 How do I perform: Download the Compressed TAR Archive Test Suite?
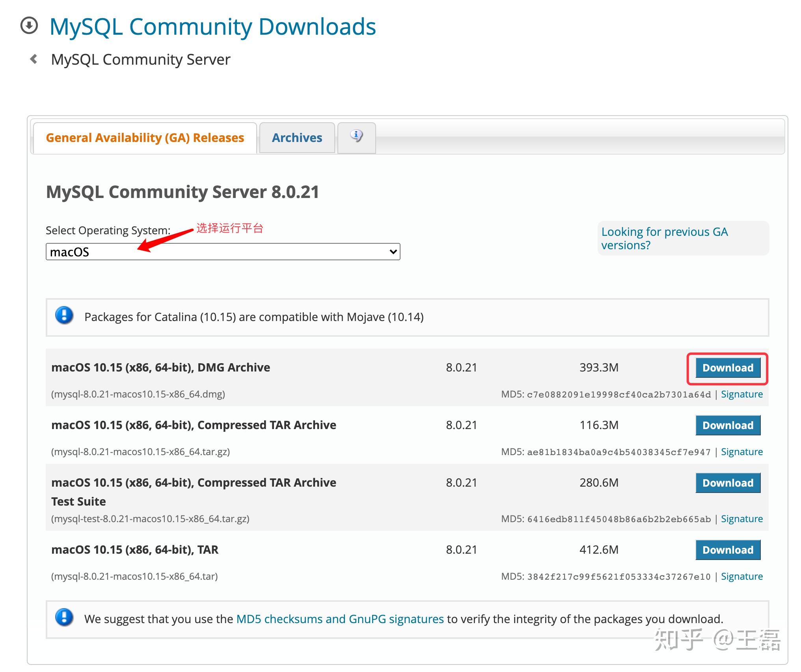pyautogui.click(x=727, y=483)
